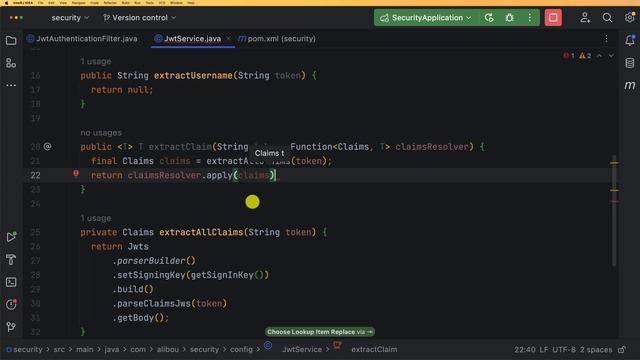This screenshot has height=360, width=640.
Task: Go to previous highlighted error arrow
Action: click(599, 56)
